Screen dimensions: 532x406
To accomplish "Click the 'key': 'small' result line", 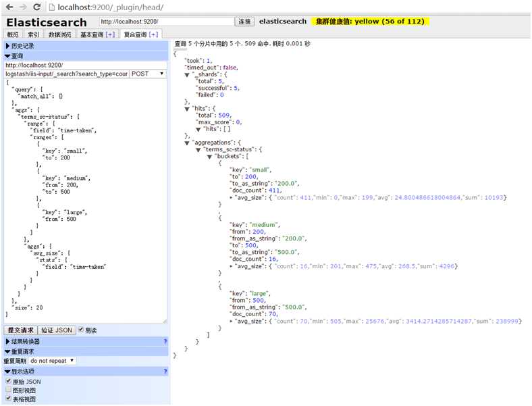I will point(251,170).
